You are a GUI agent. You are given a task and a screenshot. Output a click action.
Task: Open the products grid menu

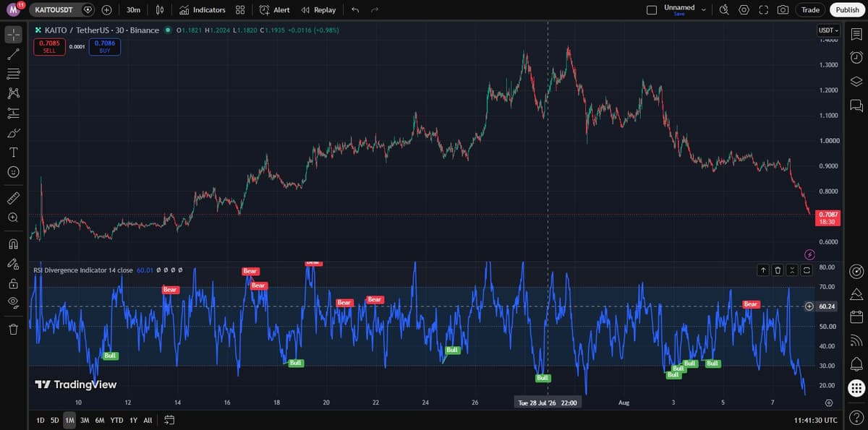(x=856, y=388)
